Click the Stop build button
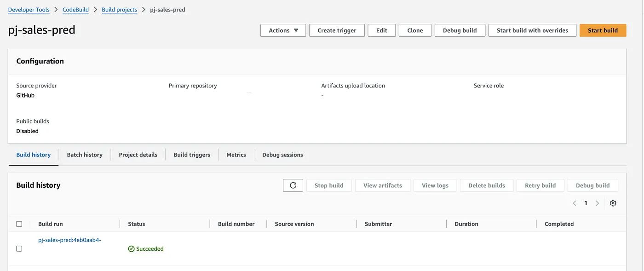This screenshot has width=644, height=271. [x=329, y=185]
